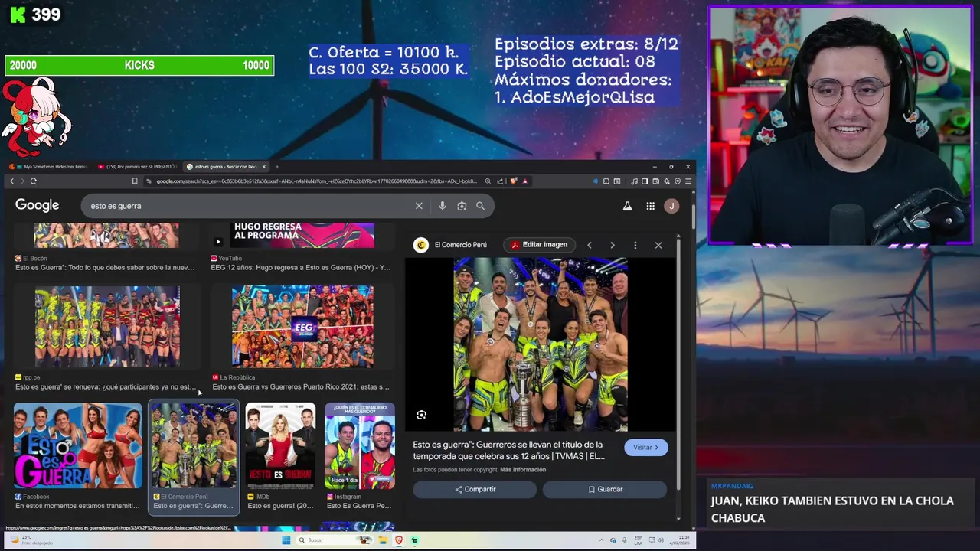Click rpp.pe 'se renueva' result caption
Screen dimensions: 980x551
click(105, 387)
